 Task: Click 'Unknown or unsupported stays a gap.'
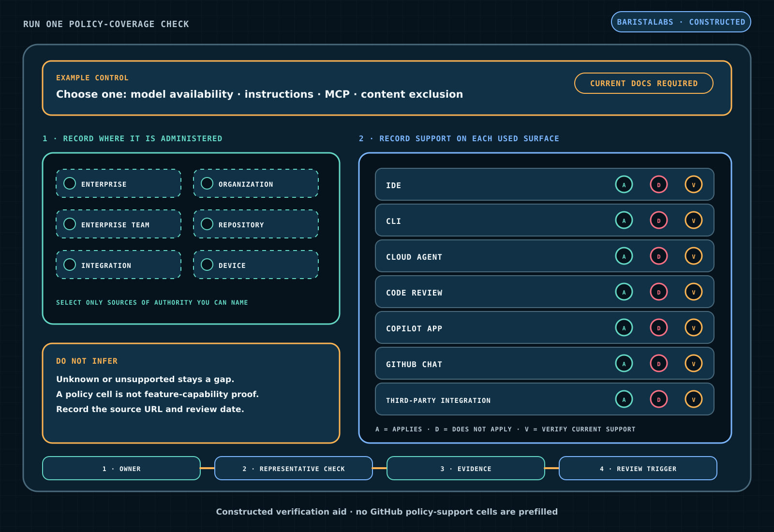(145, 379)
